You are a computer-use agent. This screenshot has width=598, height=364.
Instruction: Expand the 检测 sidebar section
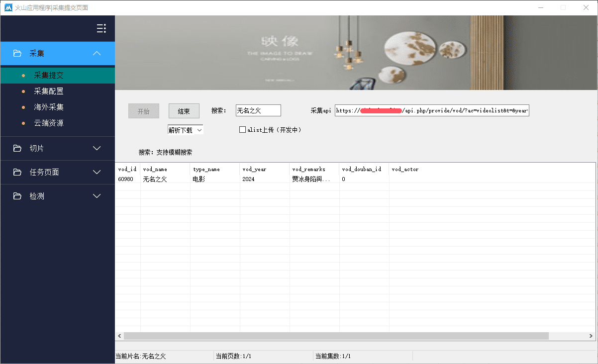click(x=97, y=196)
